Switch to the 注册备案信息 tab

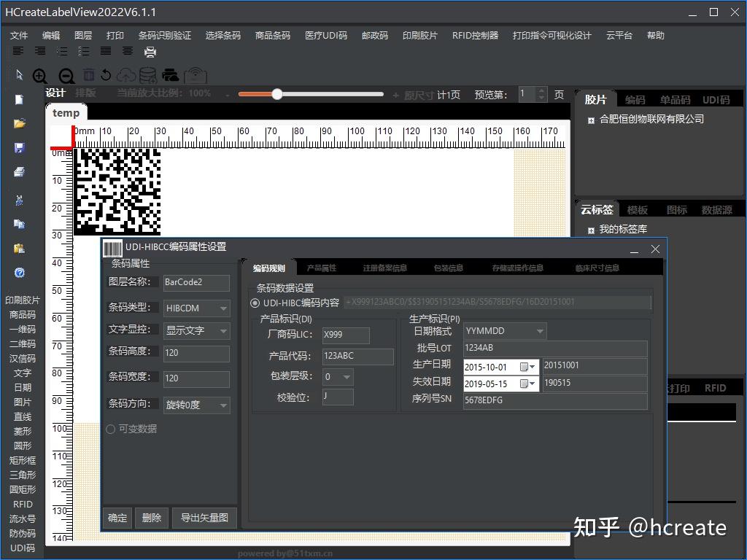tap(385, 268)
